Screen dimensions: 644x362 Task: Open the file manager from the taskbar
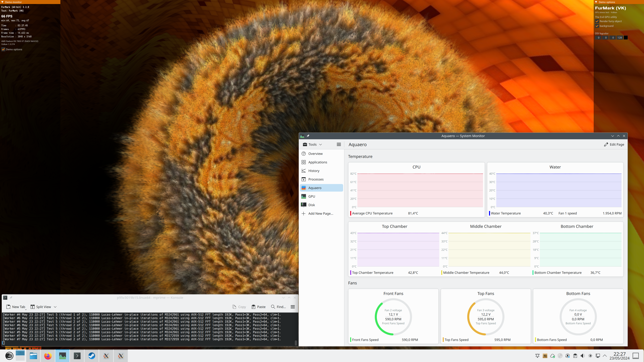pos(33,356)
